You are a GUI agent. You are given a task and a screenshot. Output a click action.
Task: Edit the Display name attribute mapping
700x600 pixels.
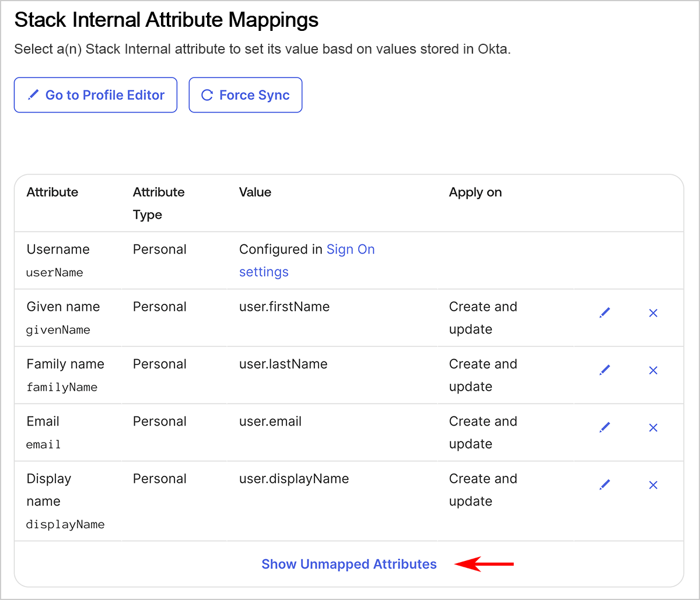coord(605,485)
